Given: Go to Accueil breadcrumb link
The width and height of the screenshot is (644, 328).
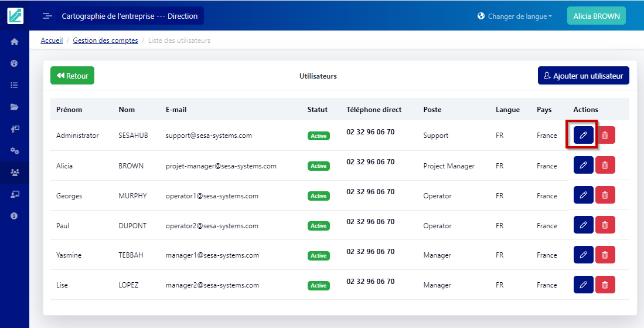Looking at the screenshot, I should pos(52,40).
